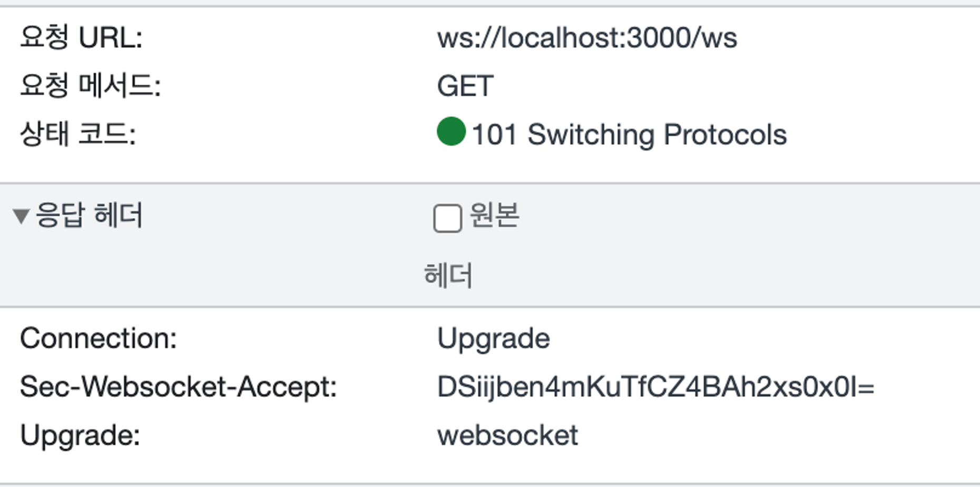Click the divider above response headers
The height and width of the screenshot is (487, 980).
pyautogui.click(x=490, y=183)
